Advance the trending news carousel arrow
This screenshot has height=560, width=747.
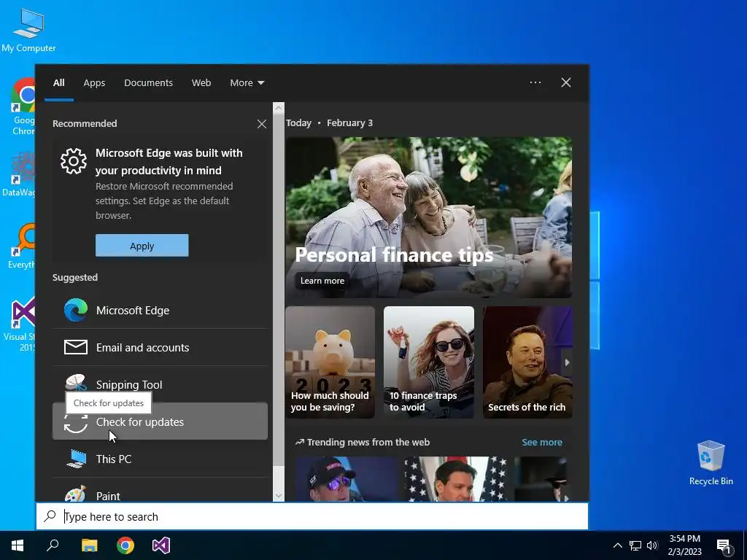point(566,498)
